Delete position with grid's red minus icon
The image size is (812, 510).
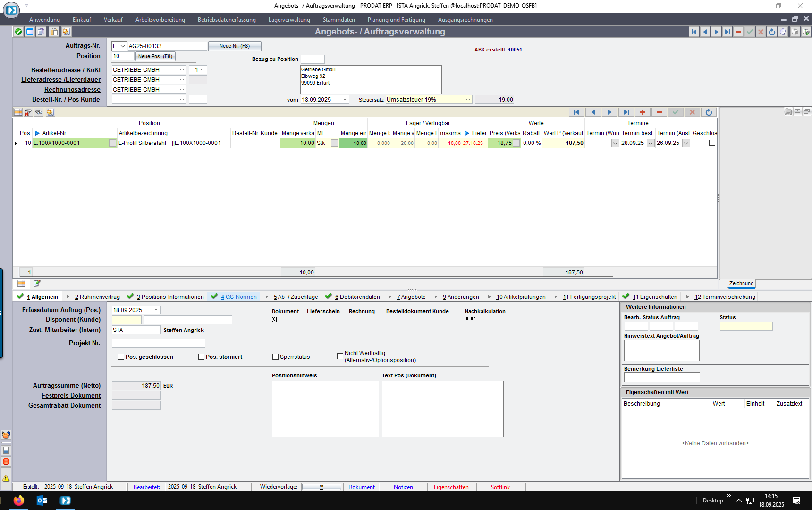click(659, 112)
